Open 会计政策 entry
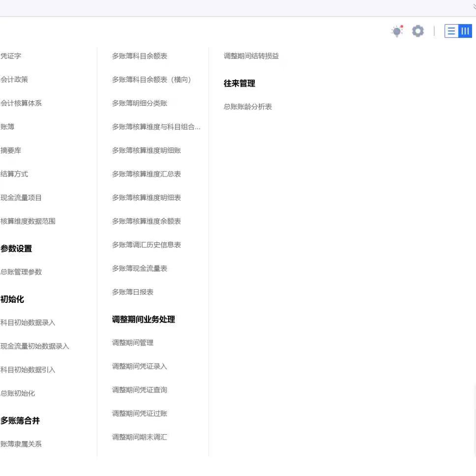Screen dimensions: 476x476 pyautogui.click(x=14, y=80)
